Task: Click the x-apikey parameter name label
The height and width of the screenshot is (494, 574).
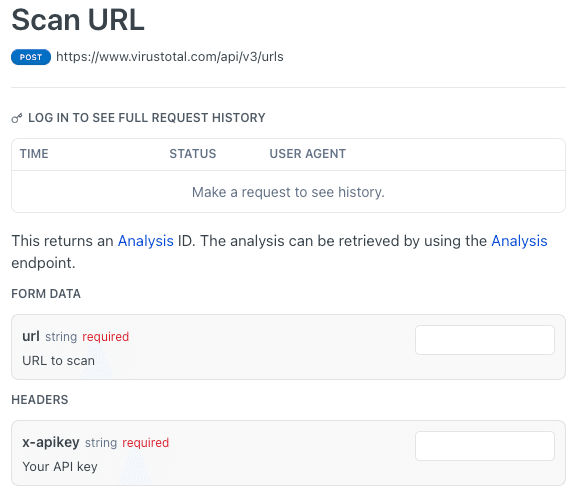Action: [x=51, y=442]
